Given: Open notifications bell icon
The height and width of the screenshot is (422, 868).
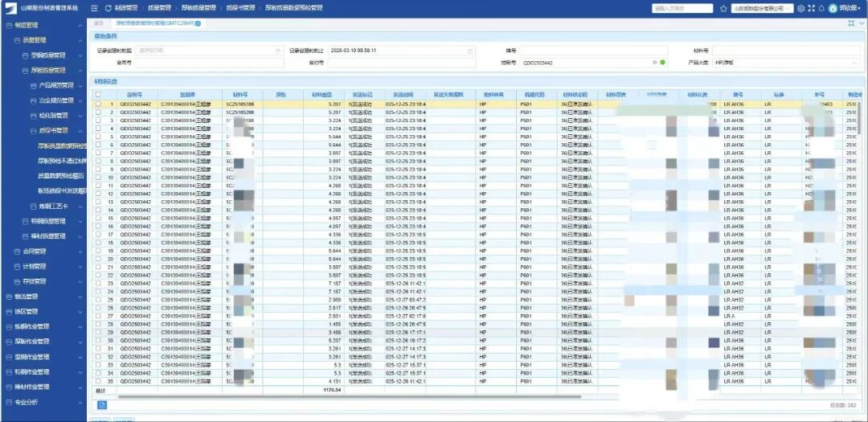Looking at the screenshot, I should pyautogui.click(x=821, y=8).
